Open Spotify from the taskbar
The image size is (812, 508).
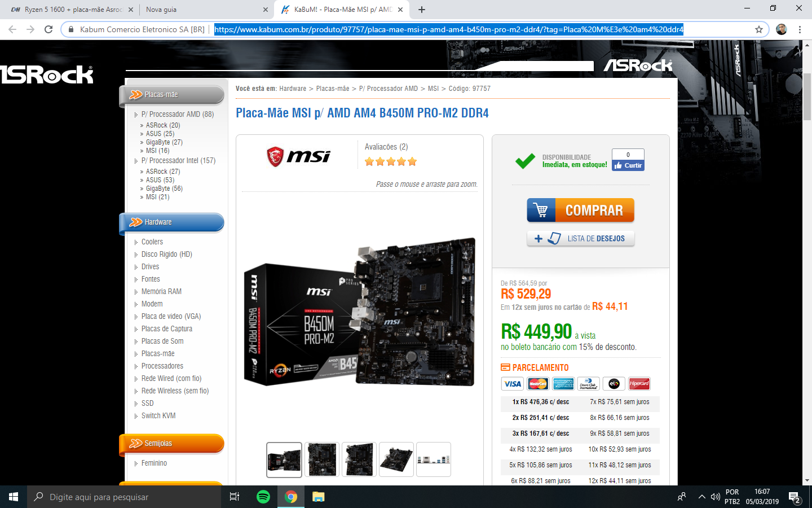[263, 497]
